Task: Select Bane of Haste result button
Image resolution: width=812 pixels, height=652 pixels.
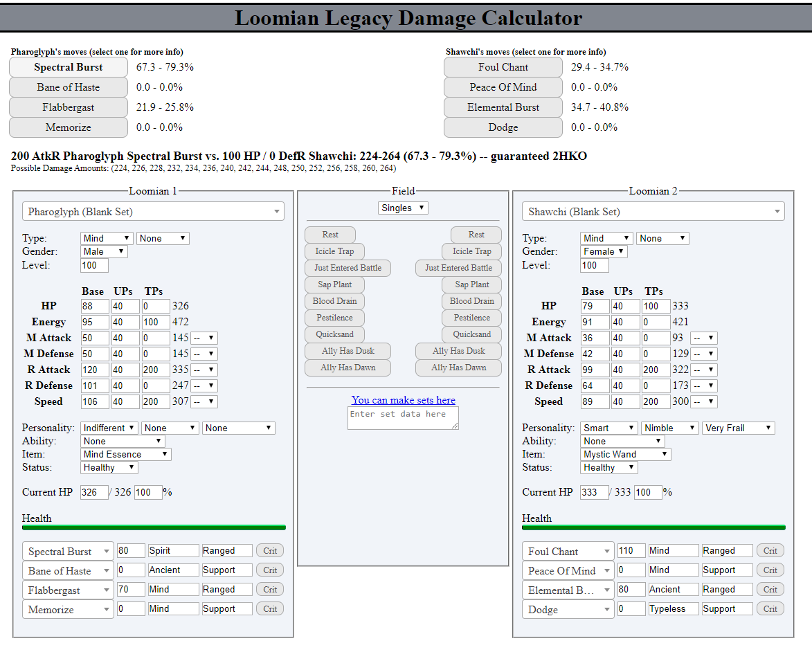Action: pos(69,87)
